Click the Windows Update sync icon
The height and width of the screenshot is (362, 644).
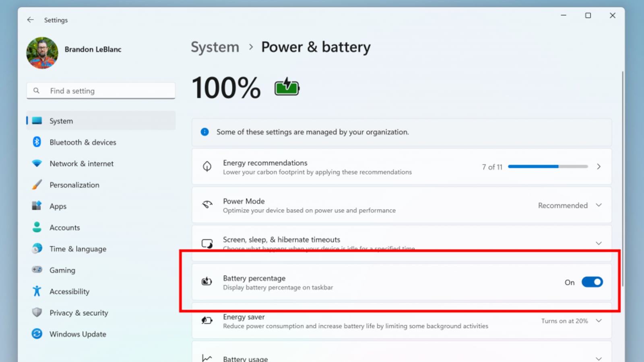click(x=37, y=334)
